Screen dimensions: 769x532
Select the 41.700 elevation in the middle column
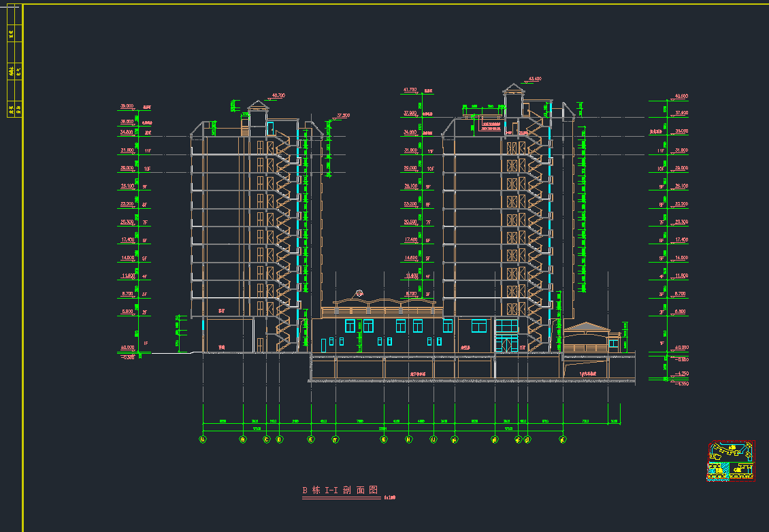[x=410, y=89]
